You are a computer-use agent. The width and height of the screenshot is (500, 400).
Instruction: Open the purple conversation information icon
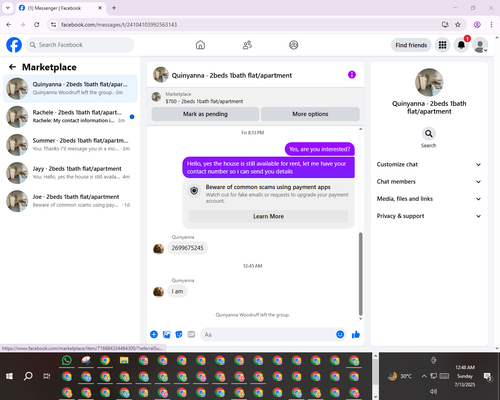pyautogui.click(x=352, y=75)
